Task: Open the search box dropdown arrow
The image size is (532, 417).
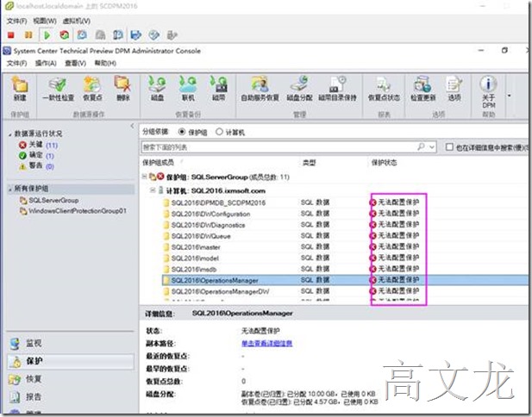Action: [x=432, y=147]
